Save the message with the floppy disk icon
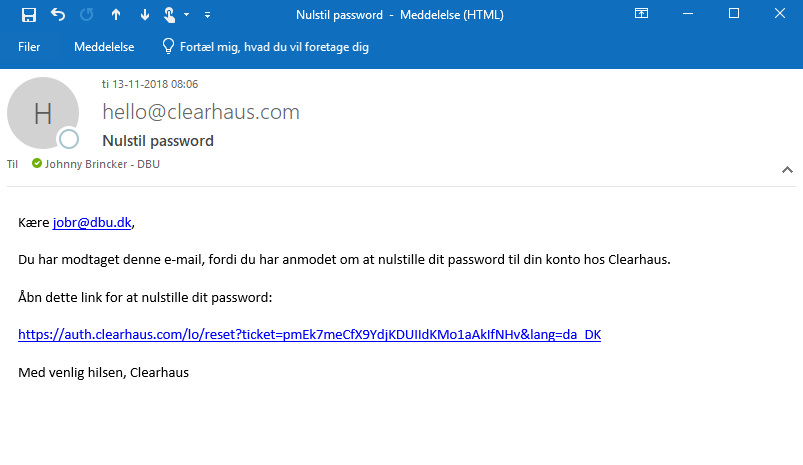Screen dimensions: 803x465 point(29,15)
